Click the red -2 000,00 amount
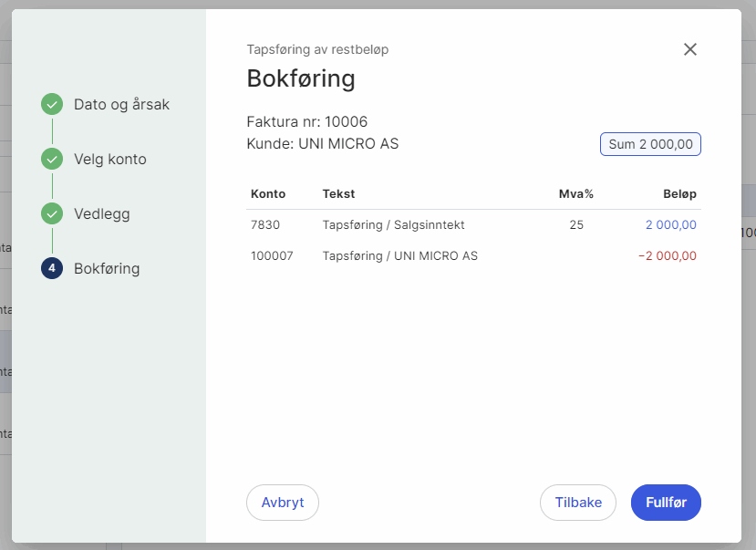 pos(667,255)
